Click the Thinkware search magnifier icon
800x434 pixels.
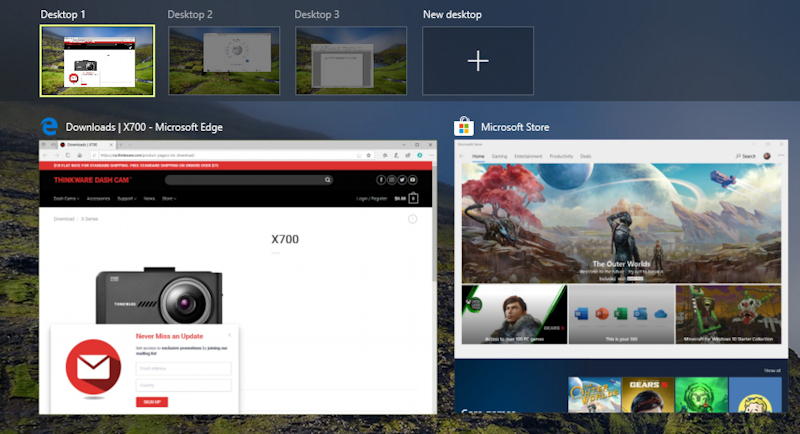pyautogui.click(x=328, y=180)
